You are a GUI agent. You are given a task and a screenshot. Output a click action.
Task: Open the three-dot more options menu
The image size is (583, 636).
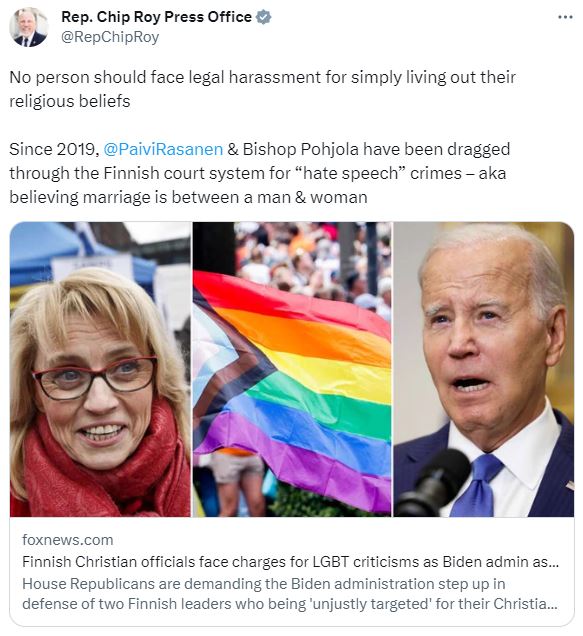[x=565, y=17]
